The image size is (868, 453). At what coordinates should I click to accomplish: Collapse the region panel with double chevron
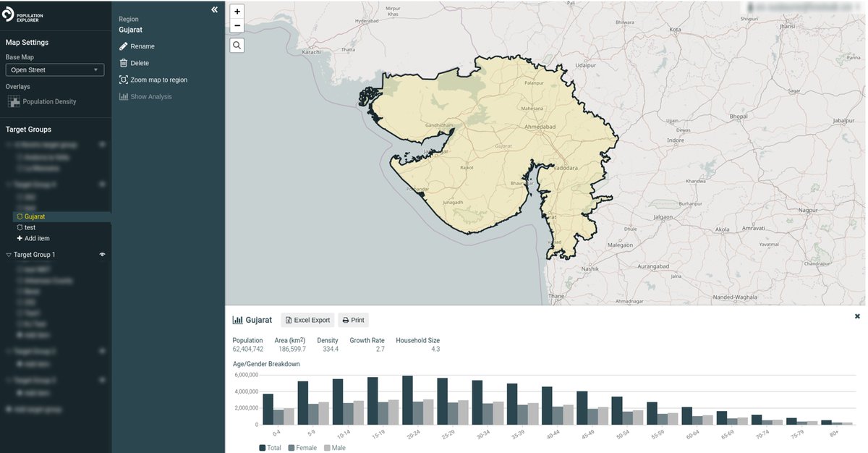(x=215, y=9)
